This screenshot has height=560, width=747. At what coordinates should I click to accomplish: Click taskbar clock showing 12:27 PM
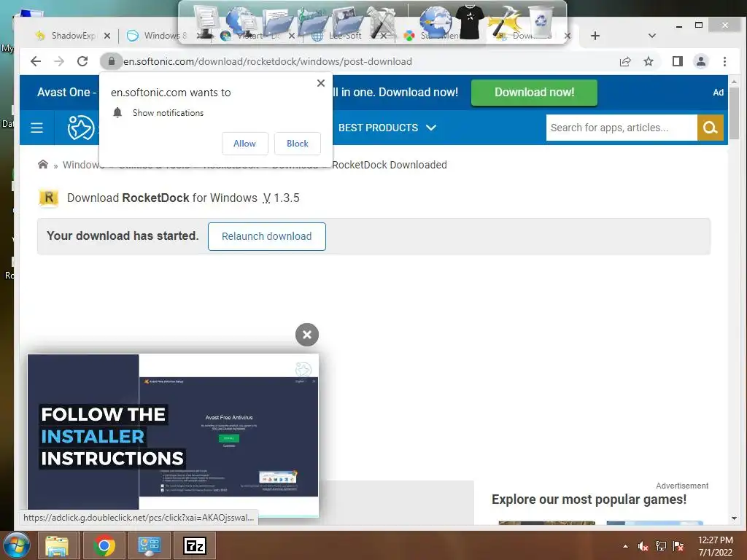coord(715,545)
